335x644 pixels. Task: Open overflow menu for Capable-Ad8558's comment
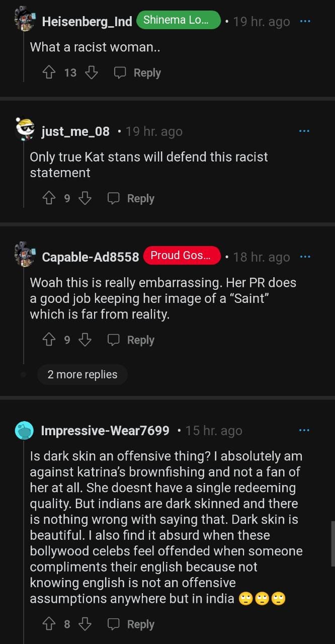305,257
